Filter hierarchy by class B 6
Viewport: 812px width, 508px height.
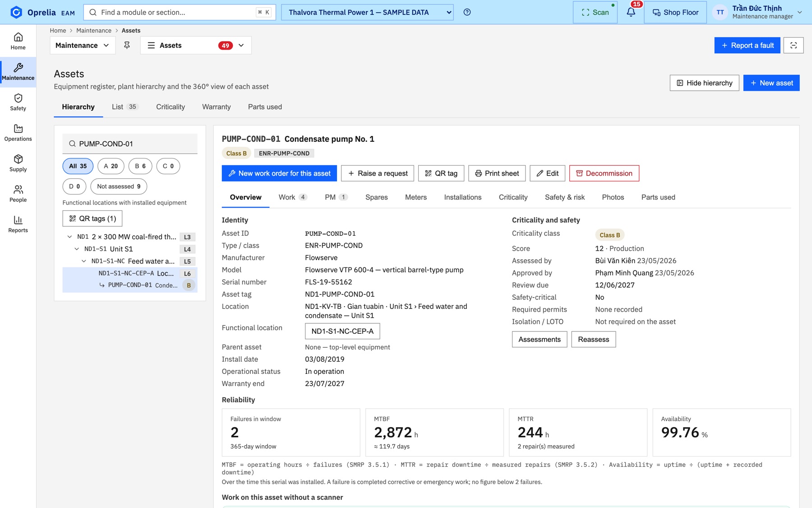pyautogui.click(x=140, y=166)
